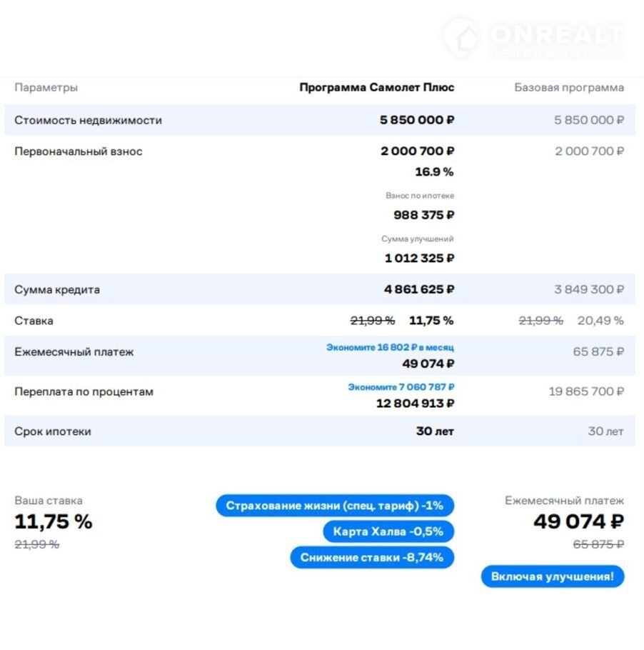Click the Взнос по ипотеке amount 988 375 ₽
The width and height of the screenshot is (644, 650).
(x=423, y=215)
